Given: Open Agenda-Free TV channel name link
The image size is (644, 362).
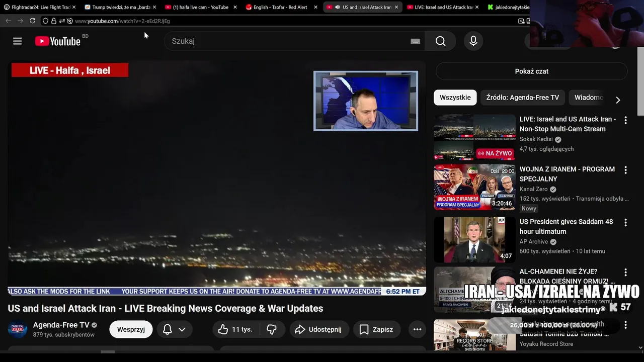Looking at the screenshot, I should click(61, 325).
